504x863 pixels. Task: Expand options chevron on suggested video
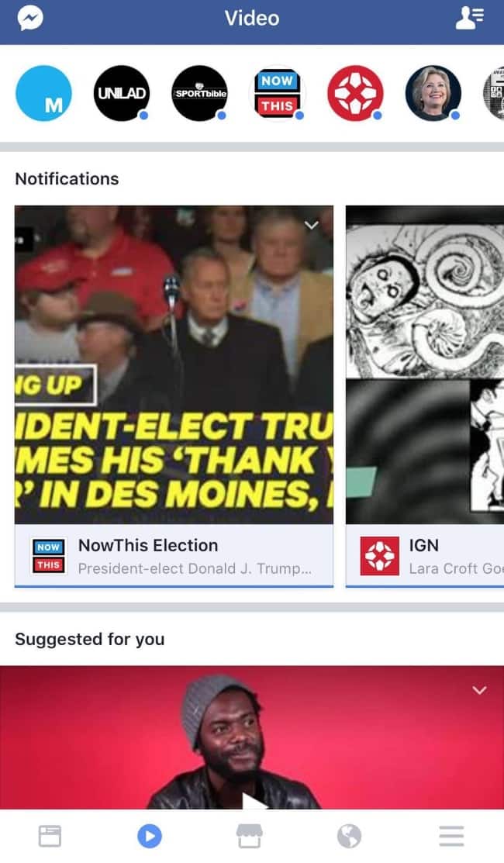click(479, 690)
